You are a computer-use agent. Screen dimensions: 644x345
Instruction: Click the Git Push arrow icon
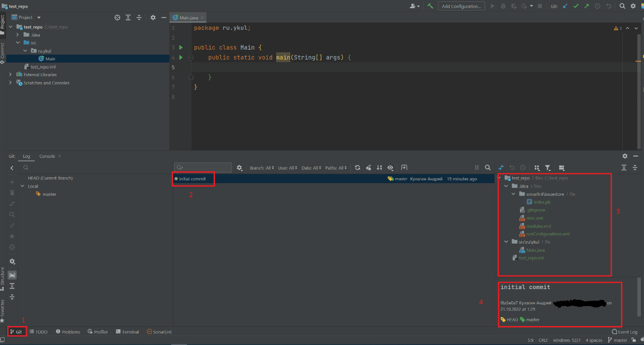[586, 6]
